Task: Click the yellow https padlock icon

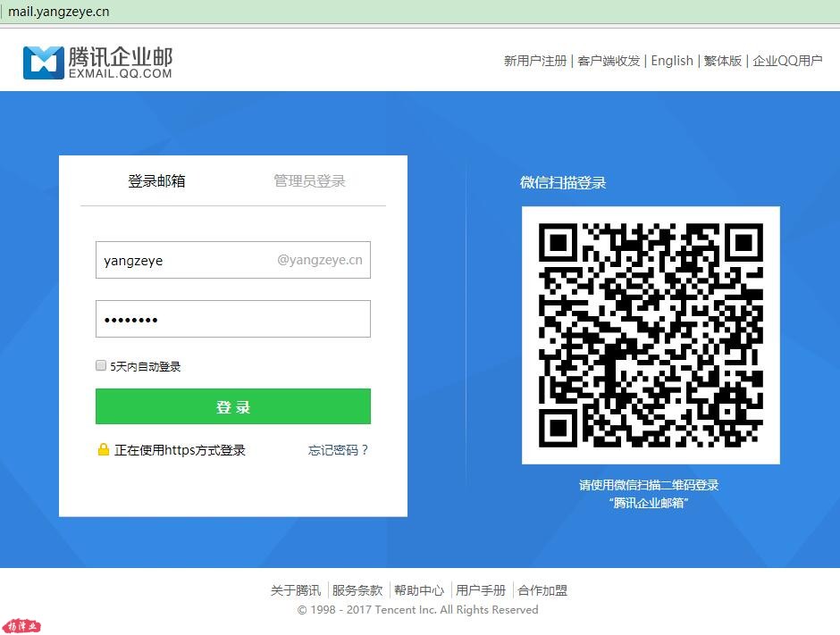Action: pyautogui.click(x=104, y=450)
